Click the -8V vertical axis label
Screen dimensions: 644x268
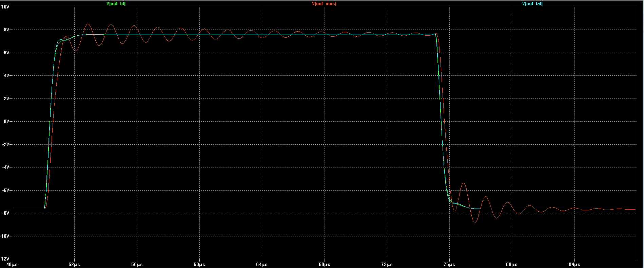tap(6, 213)
